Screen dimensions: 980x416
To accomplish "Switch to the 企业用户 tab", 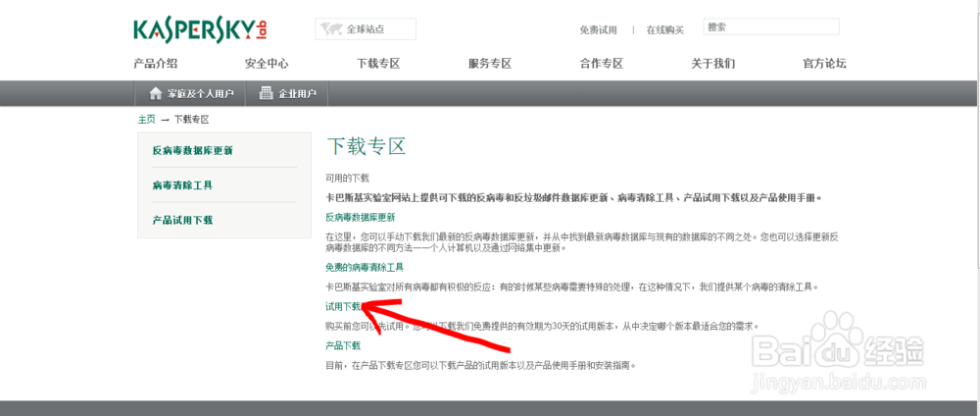I will 287,94.
